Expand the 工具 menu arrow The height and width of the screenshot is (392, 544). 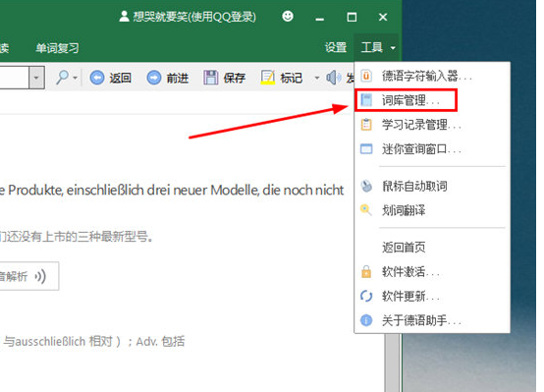[393, 48]
